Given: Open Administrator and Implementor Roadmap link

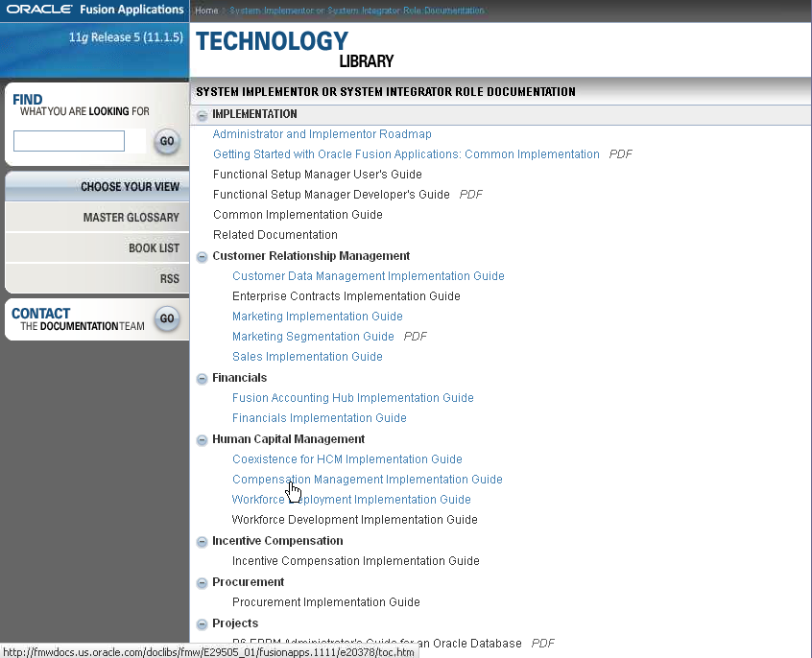Looking at the screenshot, I should pyautogui.click(x=322, y=134).
